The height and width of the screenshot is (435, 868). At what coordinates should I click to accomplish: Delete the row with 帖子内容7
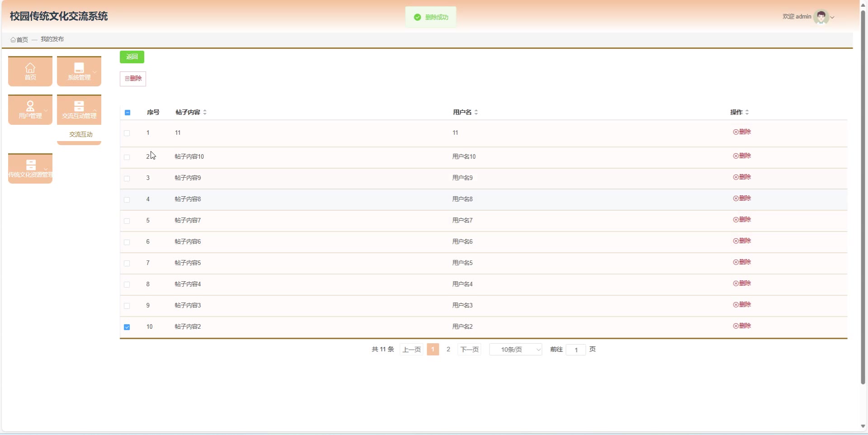pyautogui.click(x=742, y=220)
